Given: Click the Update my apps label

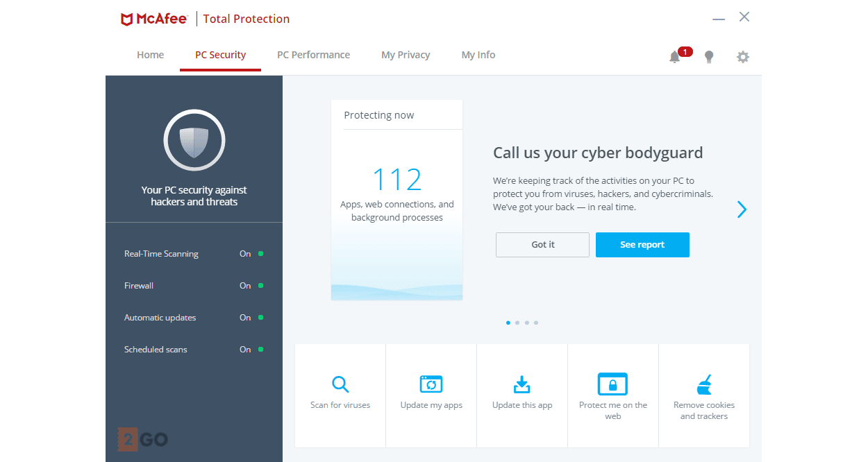Looking at the screenshot, I should pyautogui.click(x=431, y=405).
